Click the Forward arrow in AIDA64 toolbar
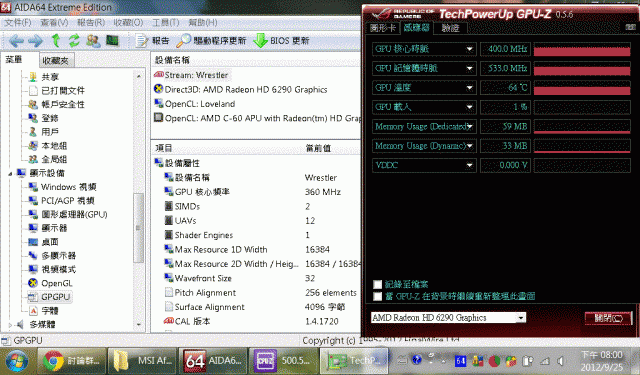This screenshot has width=640, height=375. coord(35,41)
